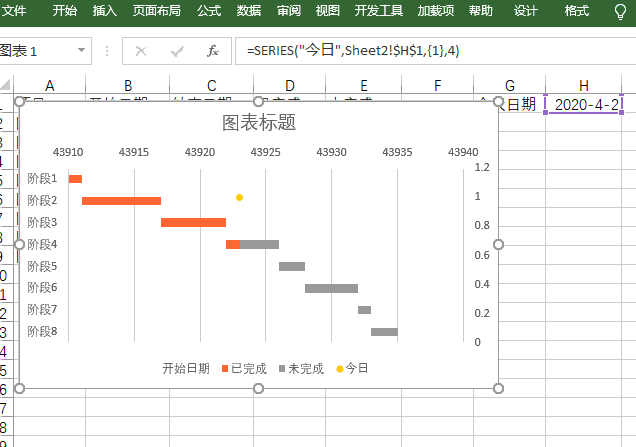
Task: Select the yellow 今日 data point marker
Action: [239, 198]
